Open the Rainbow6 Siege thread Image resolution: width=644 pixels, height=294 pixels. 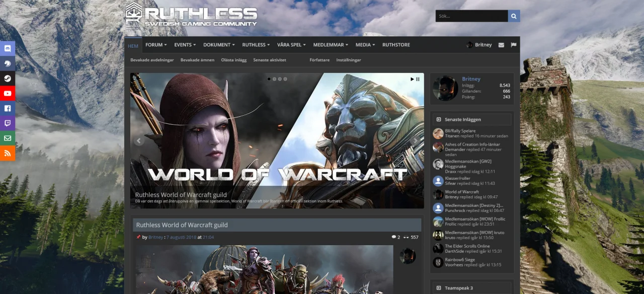coord(460,260)
